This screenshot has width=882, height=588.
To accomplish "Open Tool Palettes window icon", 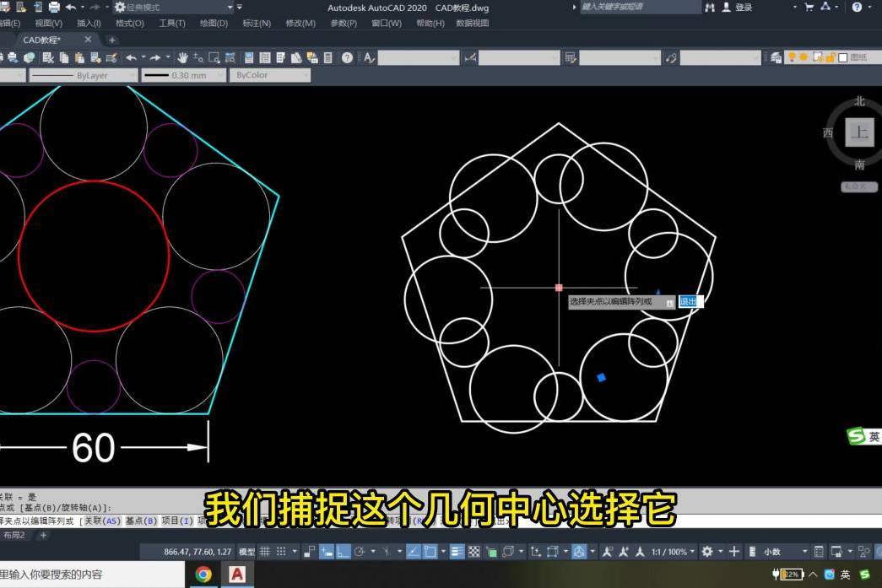I will click(280, 57).
